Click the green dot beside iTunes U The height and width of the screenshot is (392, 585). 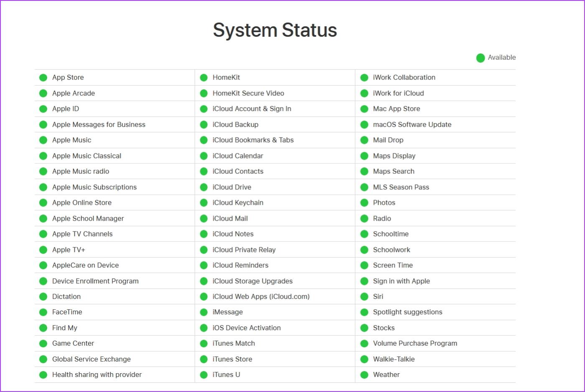pos(203,375)
